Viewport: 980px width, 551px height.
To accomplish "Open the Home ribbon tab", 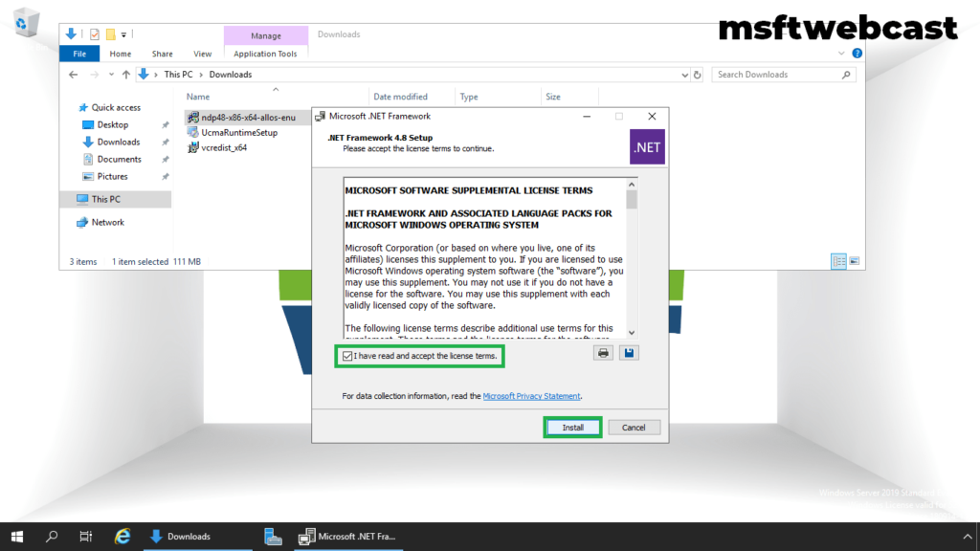I will [120, 54].
